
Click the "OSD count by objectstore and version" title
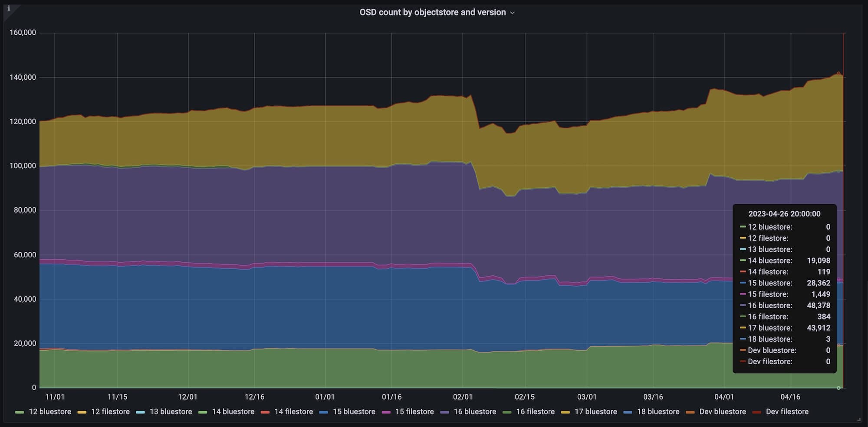point(432,13)
